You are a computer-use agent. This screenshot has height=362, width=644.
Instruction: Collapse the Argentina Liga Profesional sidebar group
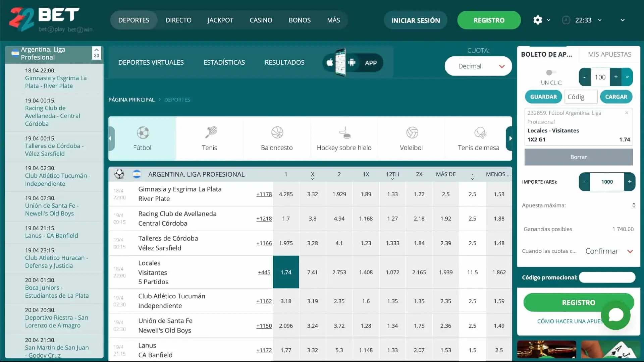[x=96, y=53]
